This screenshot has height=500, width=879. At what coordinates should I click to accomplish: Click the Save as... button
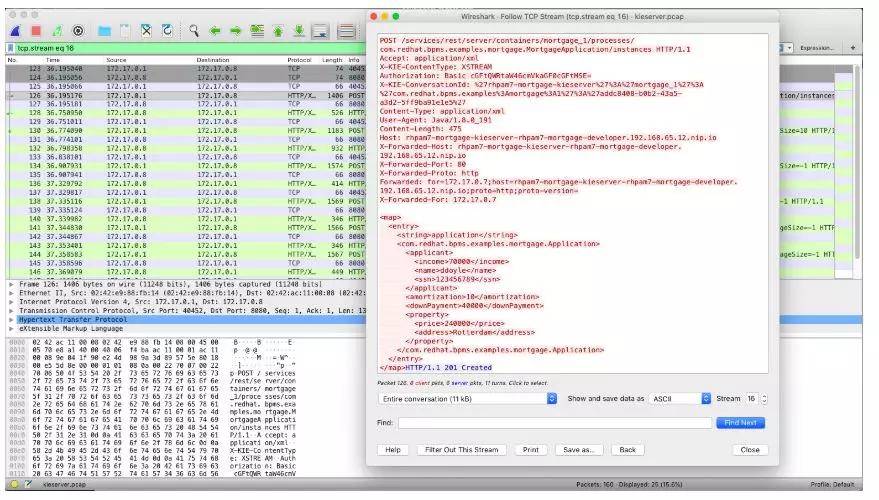(579, 450)
